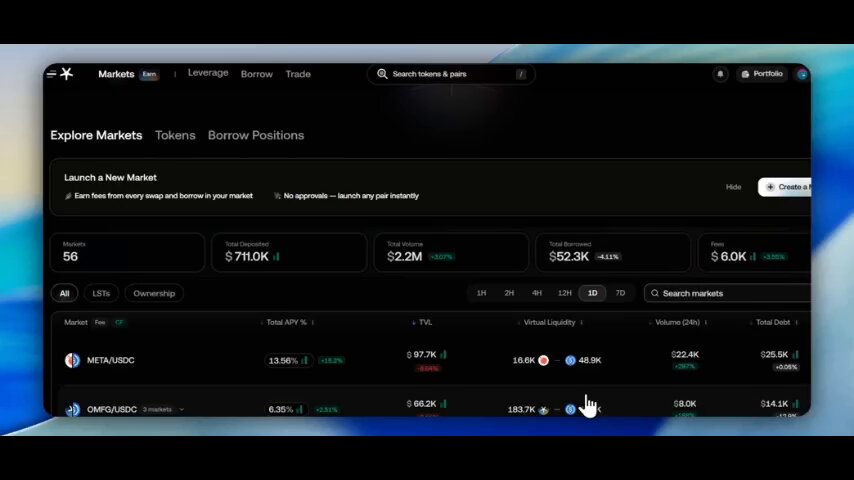The image size is (854, 480).
Task: Click info icon beside Volume (24h) header
Action: [705, 323]
